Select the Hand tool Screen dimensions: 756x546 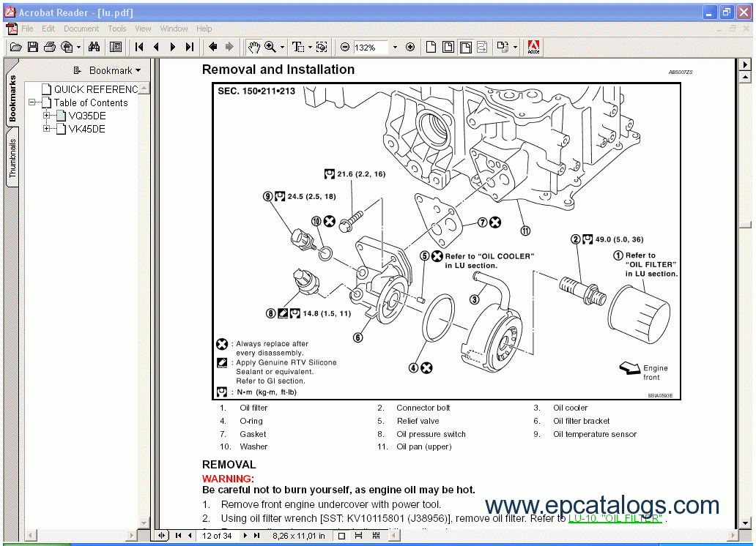point(253,47)
